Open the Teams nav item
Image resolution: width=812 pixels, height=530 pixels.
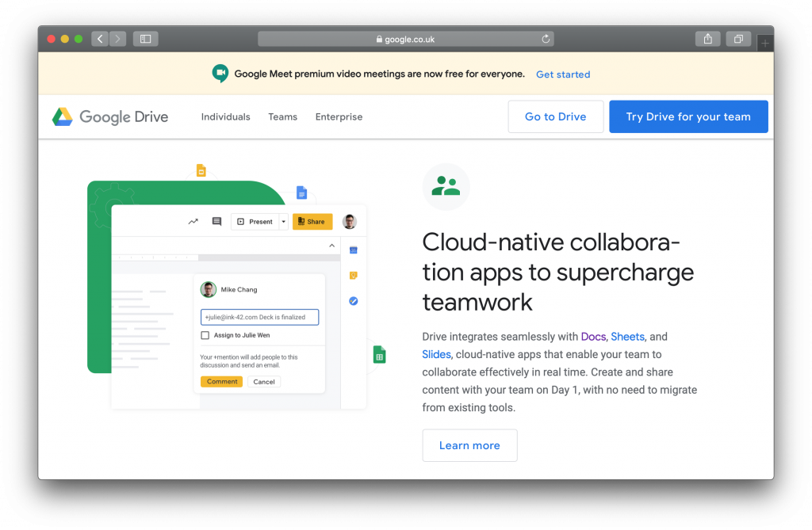(283, 117)
